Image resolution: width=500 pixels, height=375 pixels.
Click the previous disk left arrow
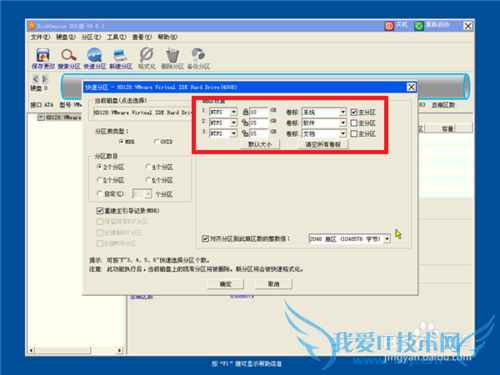coord(35,79)
